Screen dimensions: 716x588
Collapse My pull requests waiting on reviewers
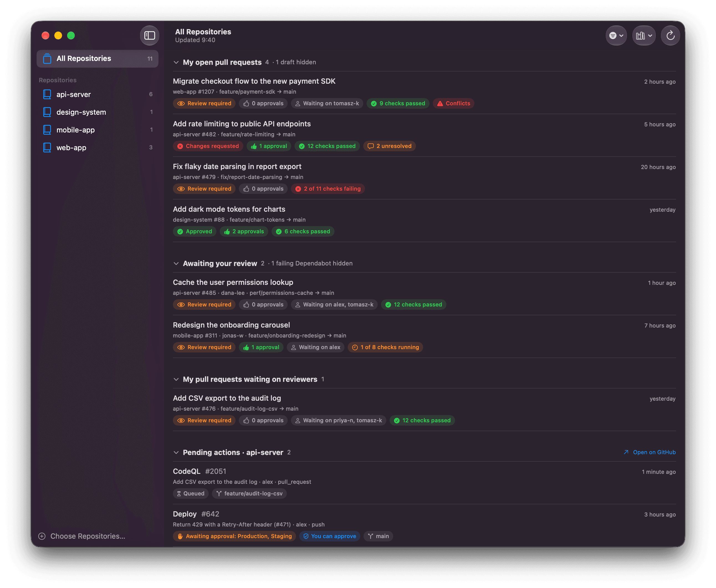point(176,379)
